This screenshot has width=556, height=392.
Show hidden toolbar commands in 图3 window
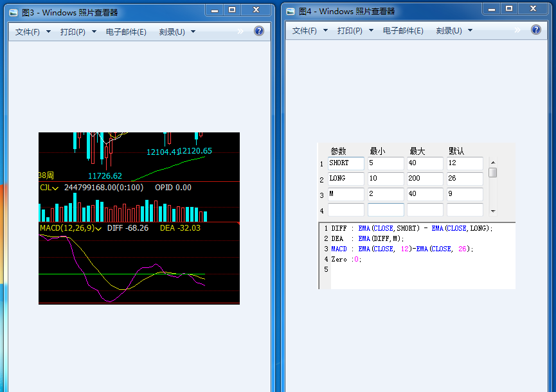[240, 31]
